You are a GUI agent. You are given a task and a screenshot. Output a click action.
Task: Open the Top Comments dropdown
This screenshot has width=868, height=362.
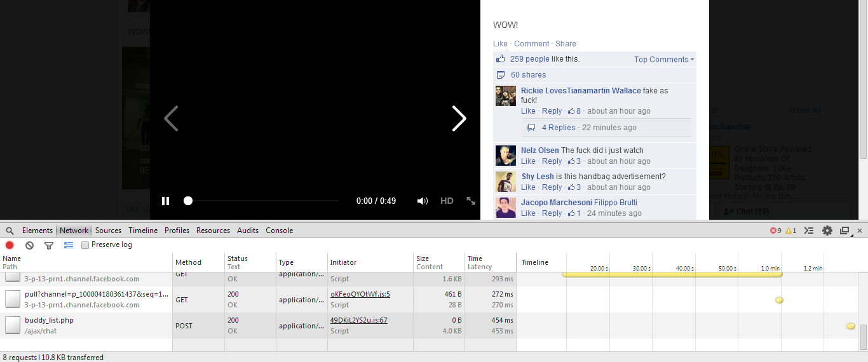coord(664,60)
